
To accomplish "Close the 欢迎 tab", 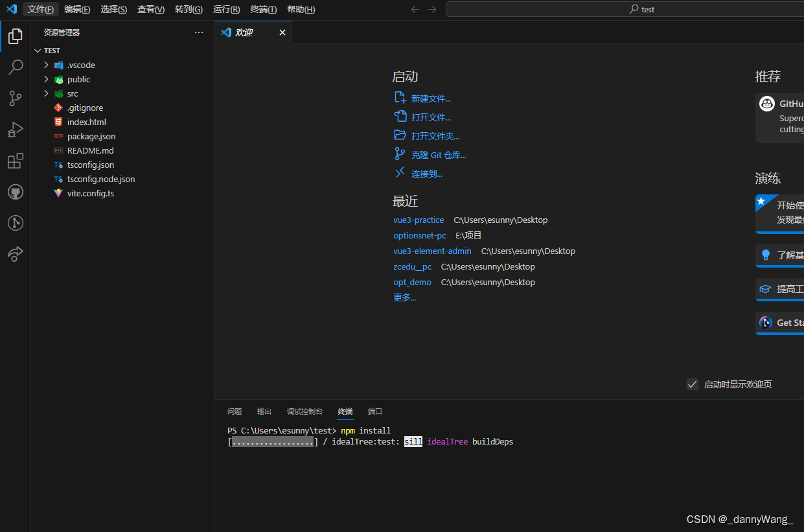I will tap(282, 32).
